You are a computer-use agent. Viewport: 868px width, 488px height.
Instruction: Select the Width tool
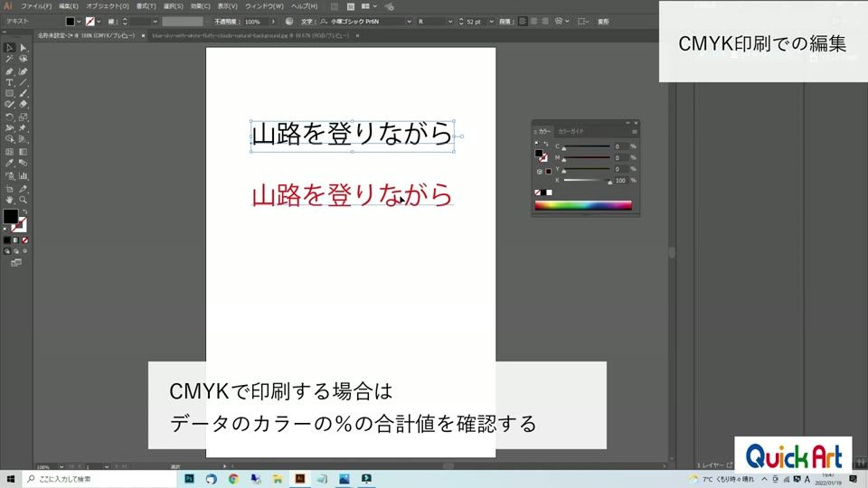pyautogui.click(x=9, y=128)
